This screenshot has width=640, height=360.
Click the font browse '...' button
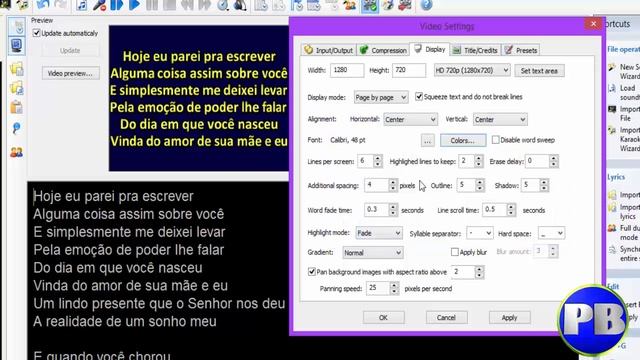[x=427, y=140]
